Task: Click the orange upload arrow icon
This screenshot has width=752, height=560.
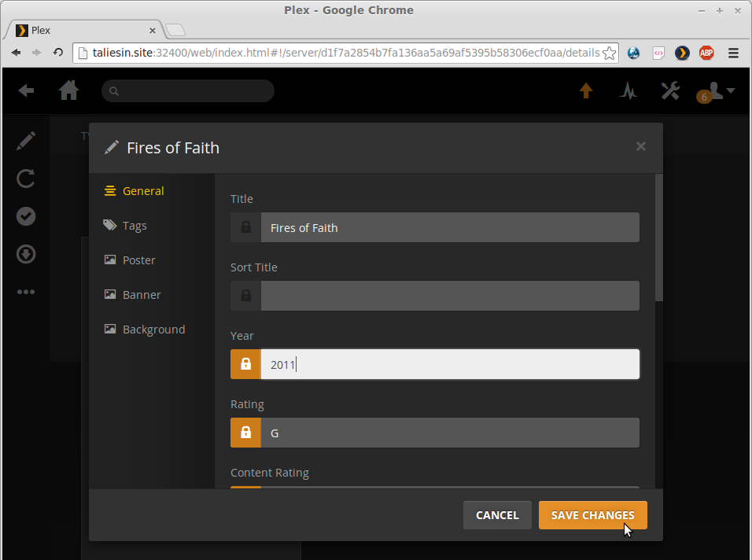Action: (586, 90)
